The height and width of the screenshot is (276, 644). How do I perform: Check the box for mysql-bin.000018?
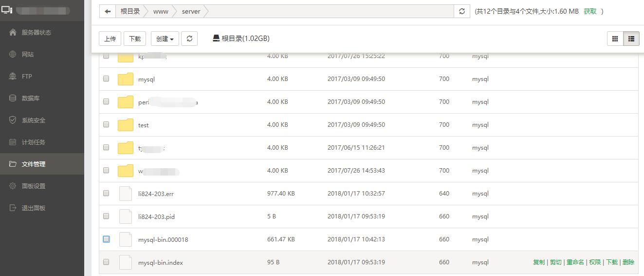(106, 239)
